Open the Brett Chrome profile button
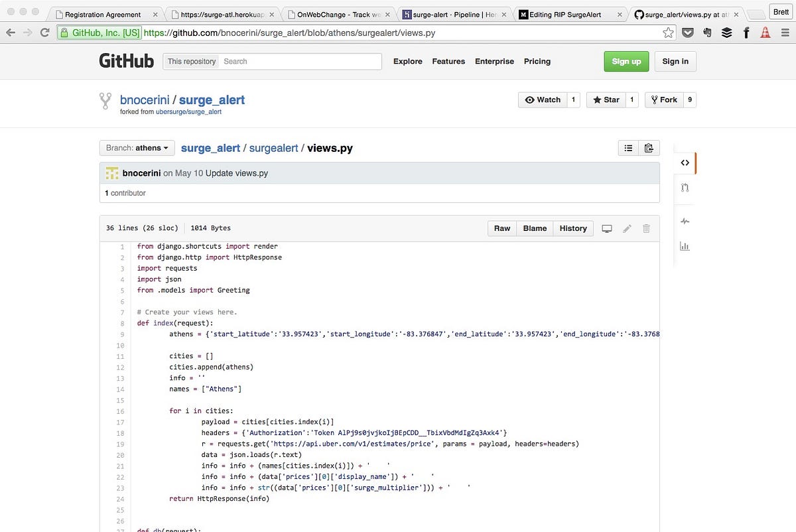 [780, 12]
